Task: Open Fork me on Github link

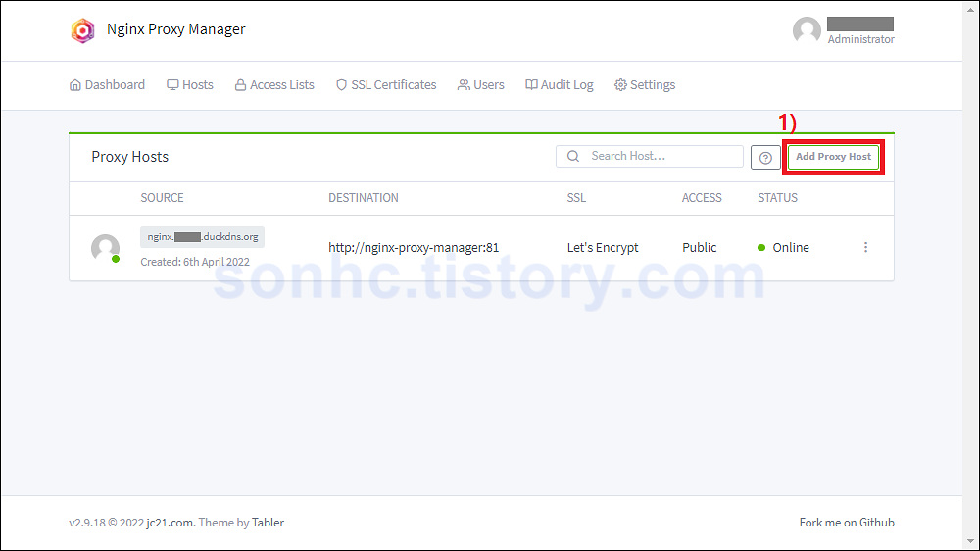Action: [x=847, y=523]
